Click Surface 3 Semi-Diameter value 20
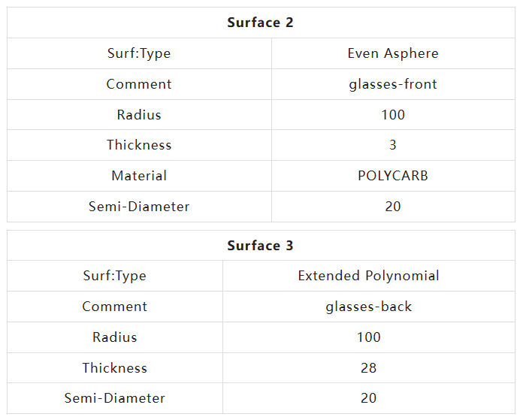The image size is (520, 420). click(x=369, y=398)
